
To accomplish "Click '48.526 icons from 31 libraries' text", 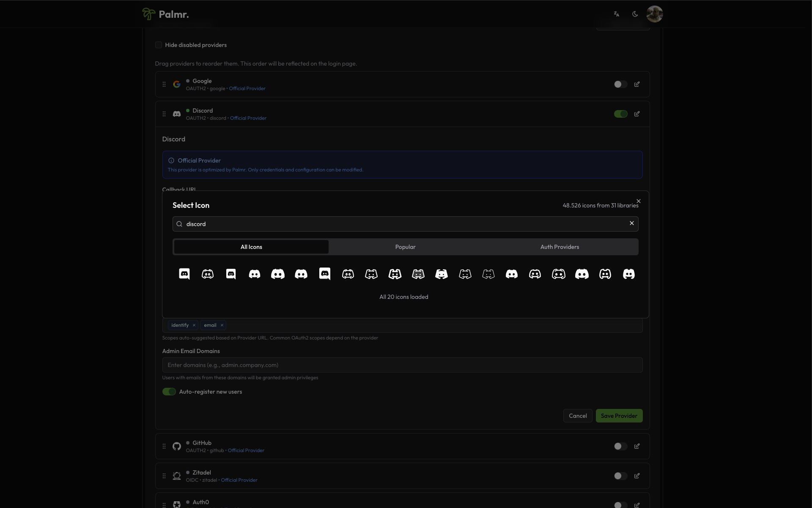I will point(601,205).
